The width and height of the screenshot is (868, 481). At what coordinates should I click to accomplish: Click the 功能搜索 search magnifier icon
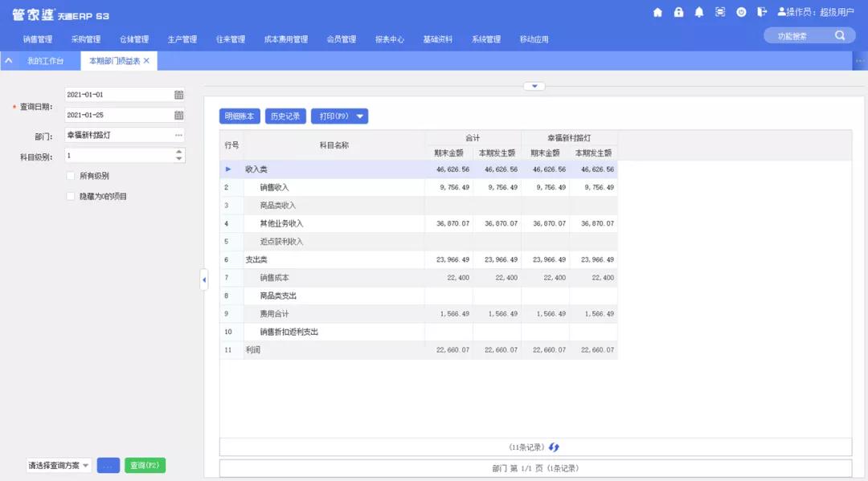(838, 35)
